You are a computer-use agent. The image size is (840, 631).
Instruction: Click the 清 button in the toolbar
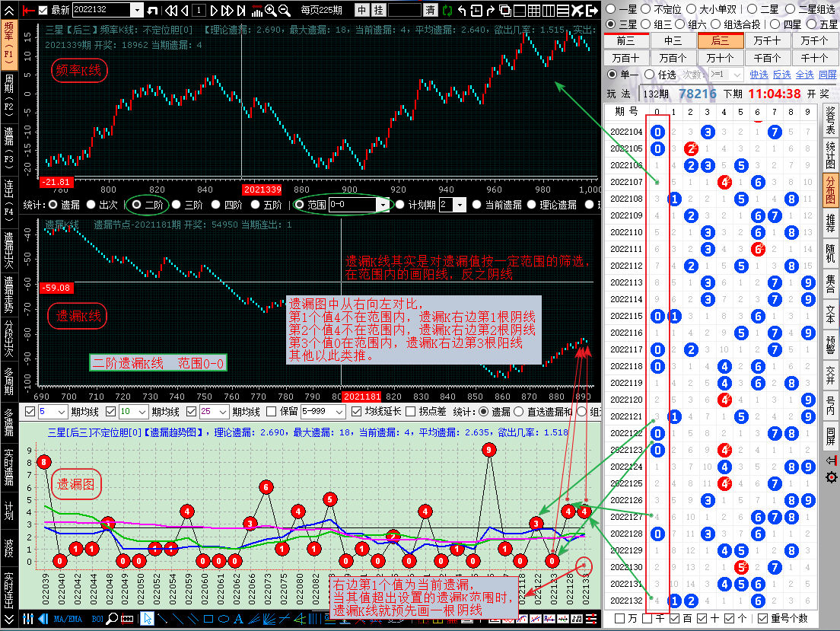tap(431, 10)
